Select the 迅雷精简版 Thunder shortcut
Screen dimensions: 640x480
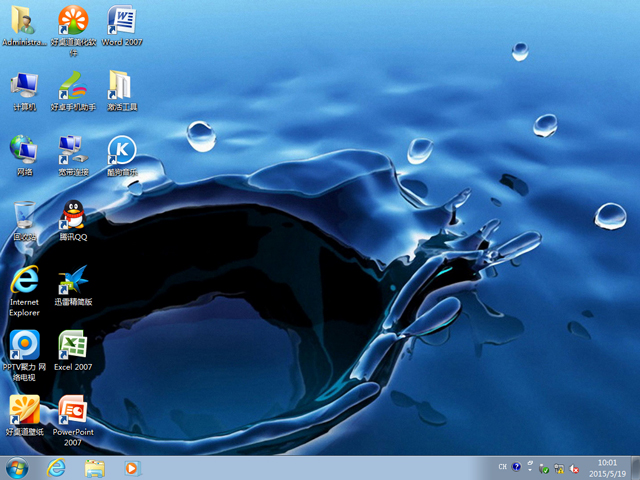pos(73,285)
